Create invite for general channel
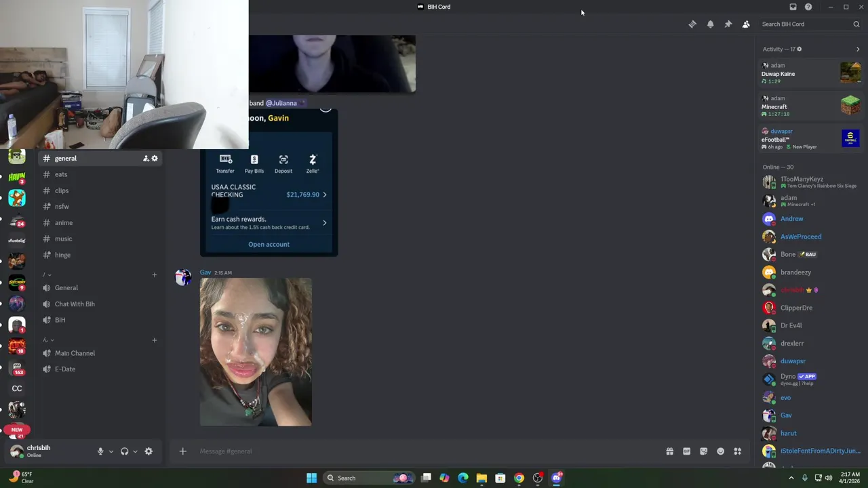The height and width of the screenshot is (488, 868). click(145, 159)
